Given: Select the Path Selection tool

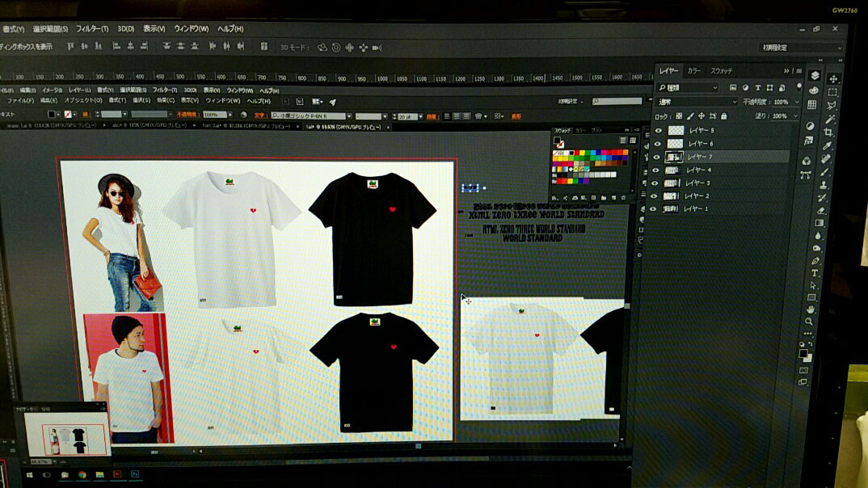Looking at the screenshot, I should [813, 285].
